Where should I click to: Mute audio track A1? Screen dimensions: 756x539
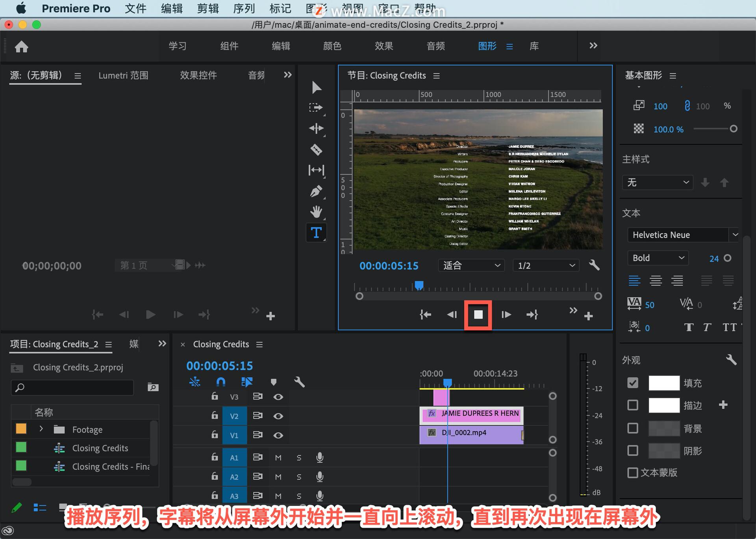coord(278,458)
